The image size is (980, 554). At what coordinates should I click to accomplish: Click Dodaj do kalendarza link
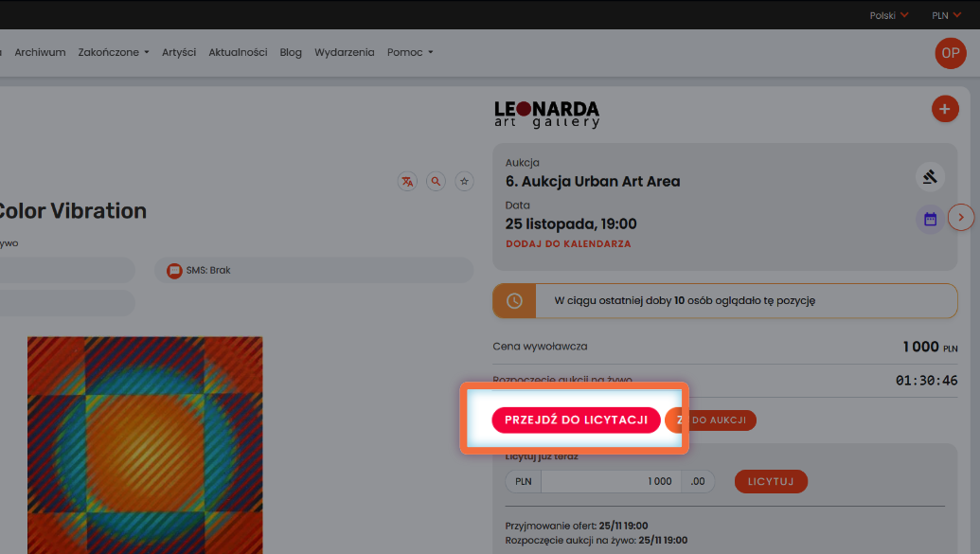tap(568, 244)
